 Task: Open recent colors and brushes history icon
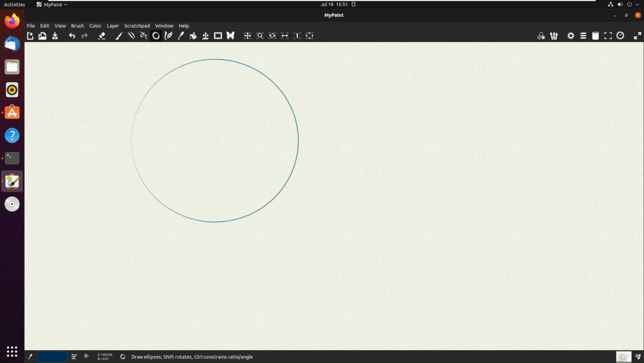621,35
